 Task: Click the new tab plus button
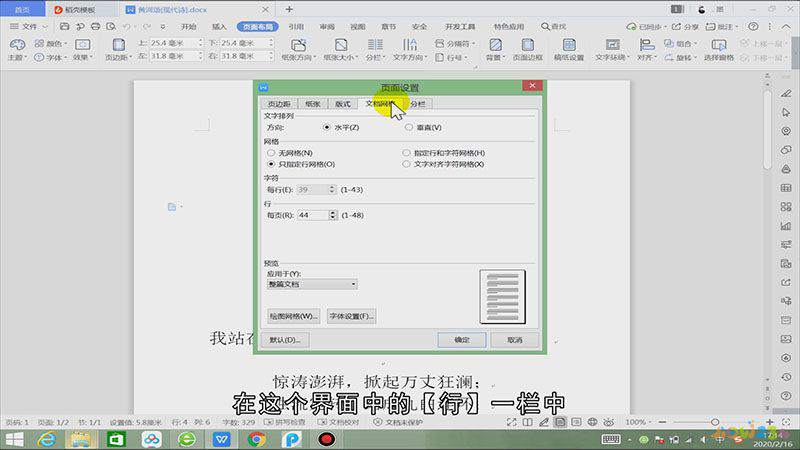(289, 9)
